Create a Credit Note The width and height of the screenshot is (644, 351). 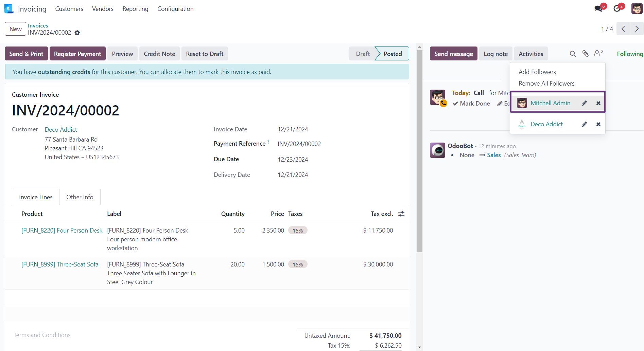[159, 54]
